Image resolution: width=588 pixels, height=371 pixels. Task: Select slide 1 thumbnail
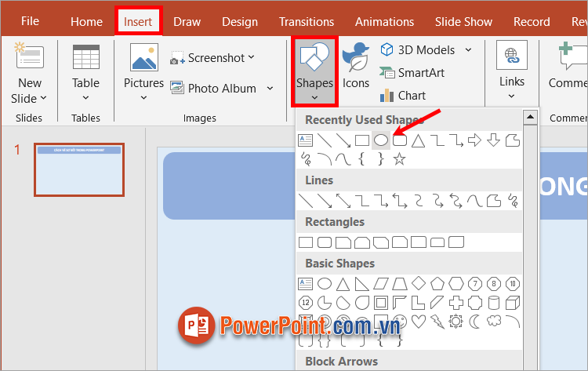tap(79, 169)
